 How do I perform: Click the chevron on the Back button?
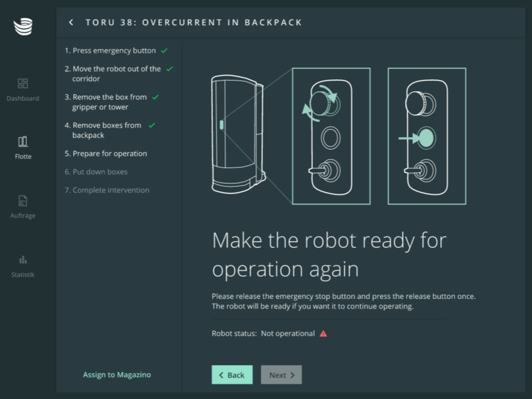221,375
